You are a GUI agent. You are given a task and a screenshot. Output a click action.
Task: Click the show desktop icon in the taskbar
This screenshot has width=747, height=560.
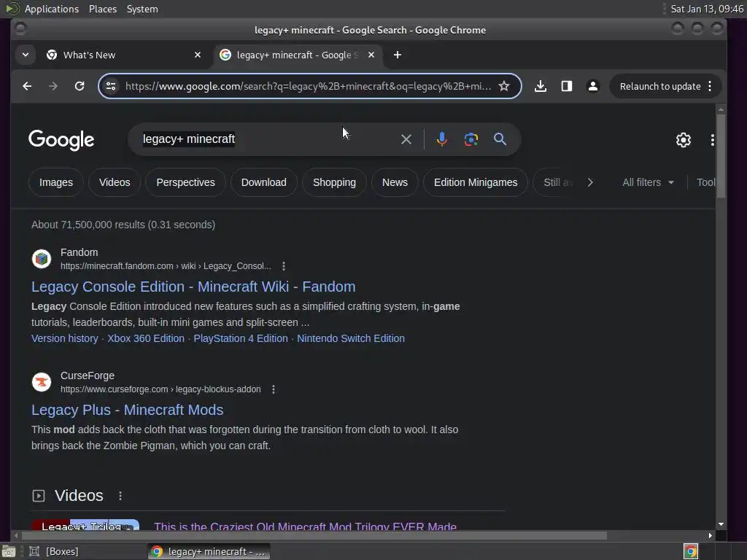point(9,551)
